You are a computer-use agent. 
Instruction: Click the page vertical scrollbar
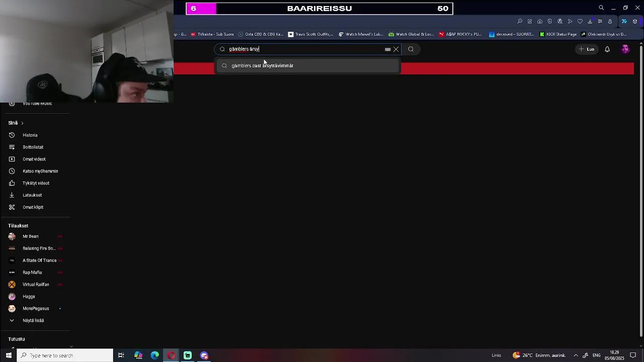tap(641, 191)
